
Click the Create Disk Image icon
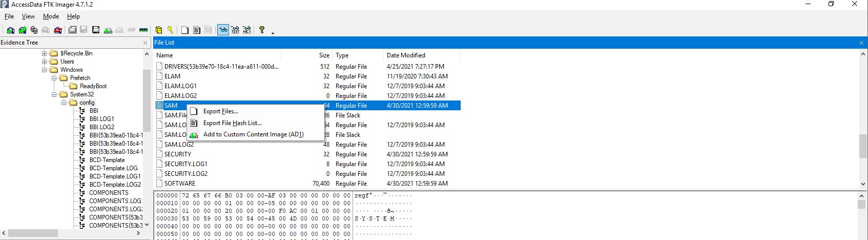(72, 30)
